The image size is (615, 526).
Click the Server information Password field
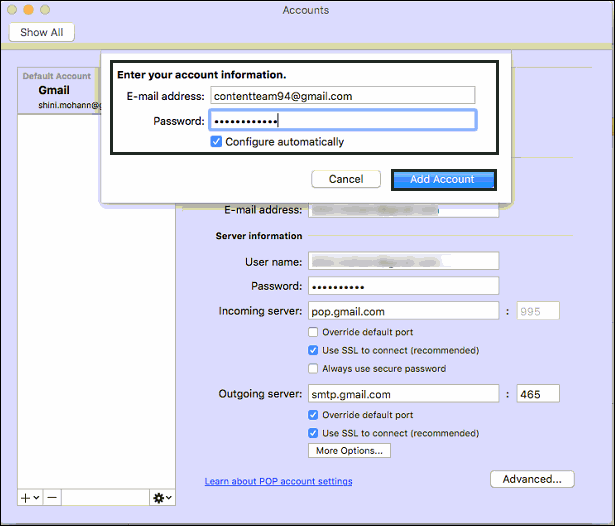tap(404, 286)
